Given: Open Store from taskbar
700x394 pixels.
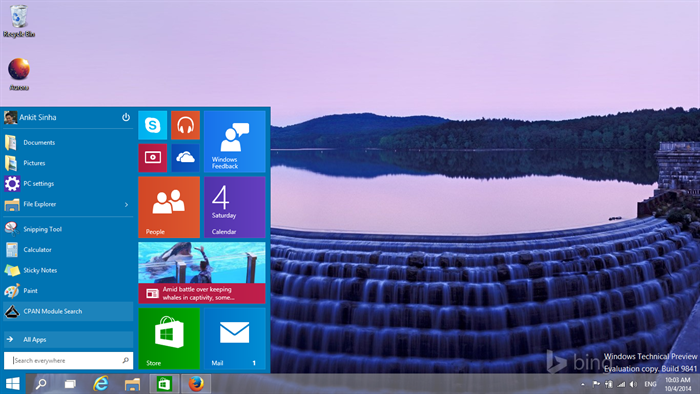Looking at the screenshot, I should (x=164, y=384).
